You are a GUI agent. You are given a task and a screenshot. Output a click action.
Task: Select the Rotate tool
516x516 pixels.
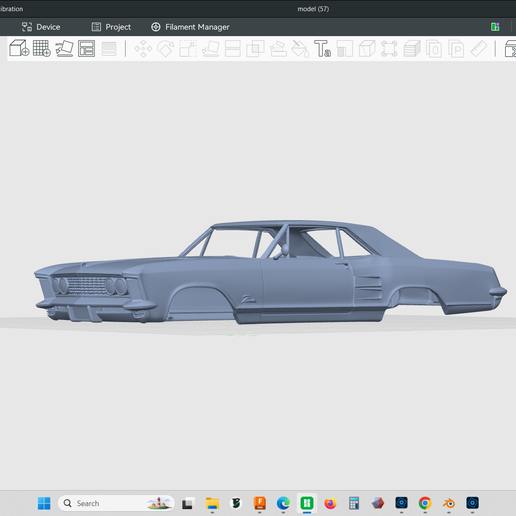pyautogui.click(x=166, y=49)
